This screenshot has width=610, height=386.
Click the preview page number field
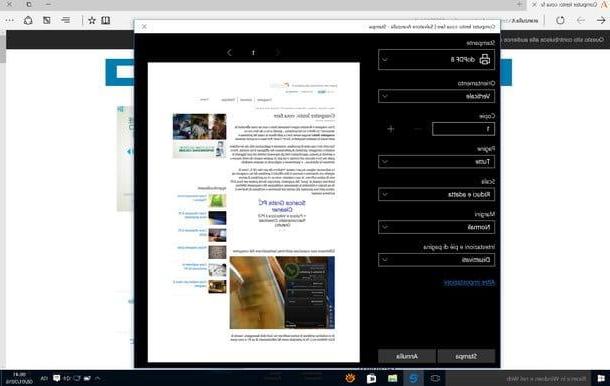pyautogui.click(x=253, y=53)
